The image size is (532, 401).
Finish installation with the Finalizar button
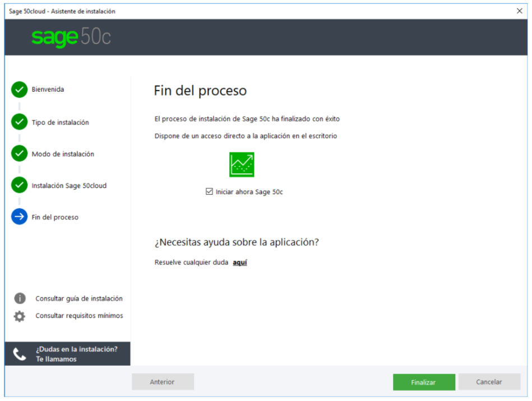point(424,383)
